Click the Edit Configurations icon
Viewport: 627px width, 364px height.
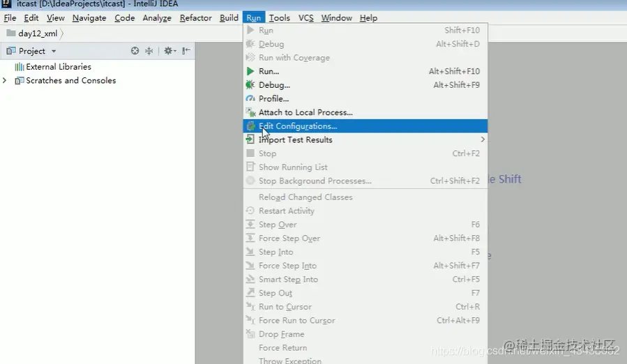250,126
